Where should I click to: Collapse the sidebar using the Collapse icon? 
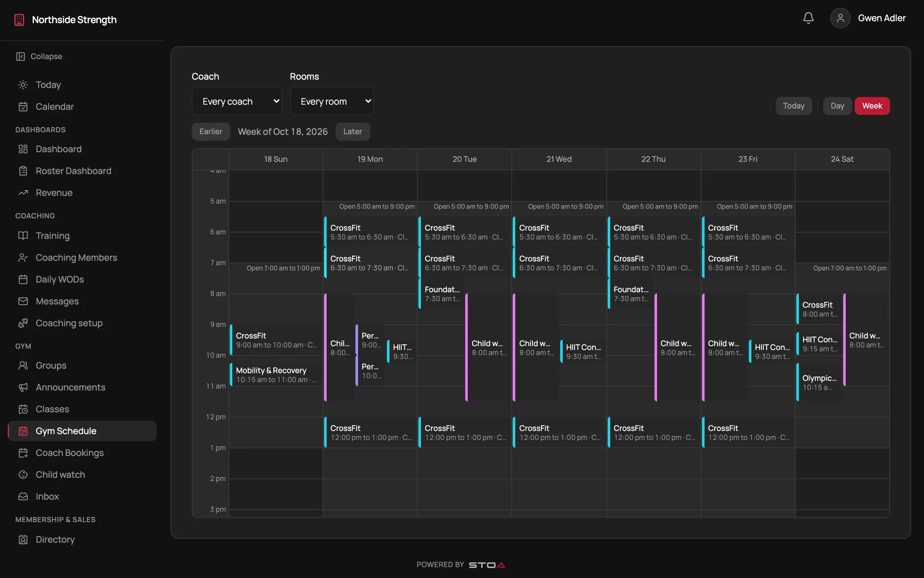(x=20, y=56)
